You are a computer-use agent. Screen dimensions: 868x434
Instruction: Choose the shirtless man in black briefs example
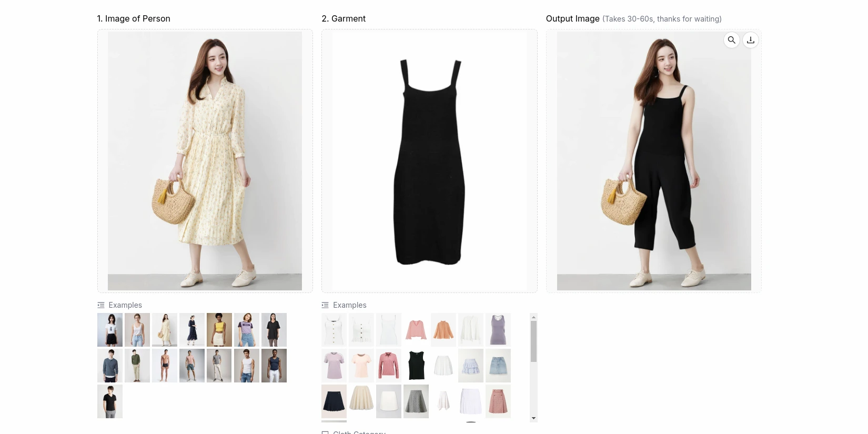pos(165,366)
